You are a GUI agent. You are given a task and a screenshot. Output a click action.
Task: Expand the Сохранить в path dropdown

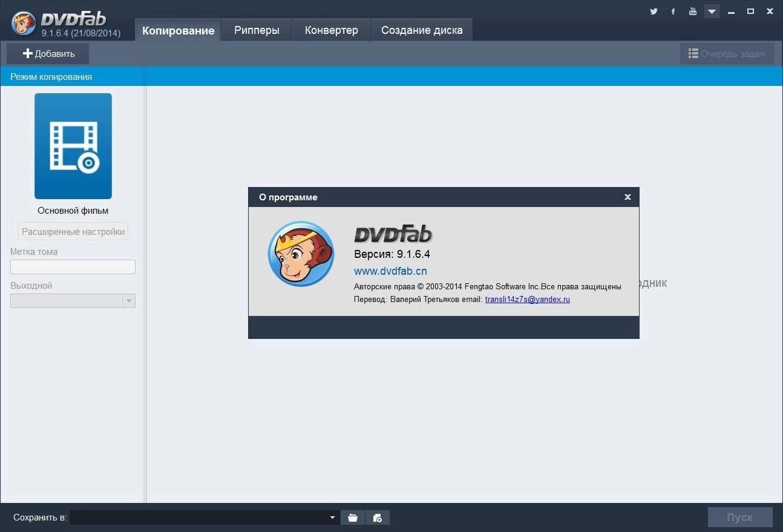pos(332,517)
